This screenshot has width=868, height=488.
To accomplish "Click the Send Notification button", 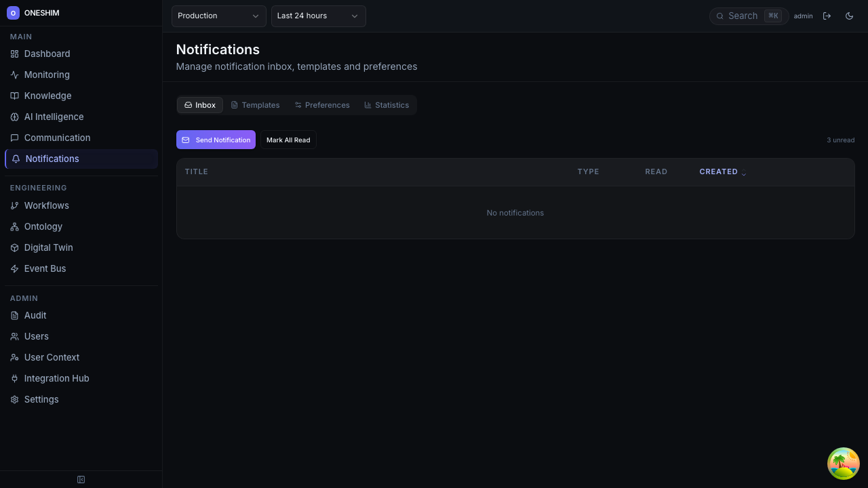I will [216, 140].
